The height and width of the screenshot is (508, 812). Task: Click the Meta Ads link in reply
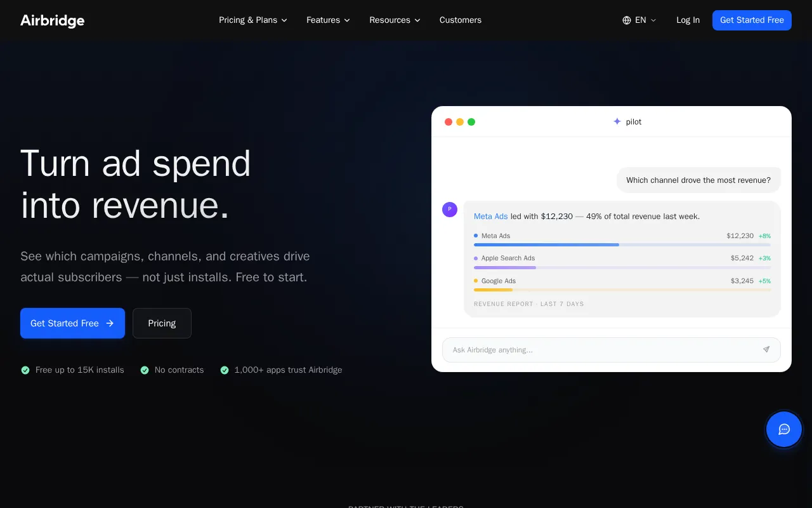pyautogui.click(x=491, y=217)
